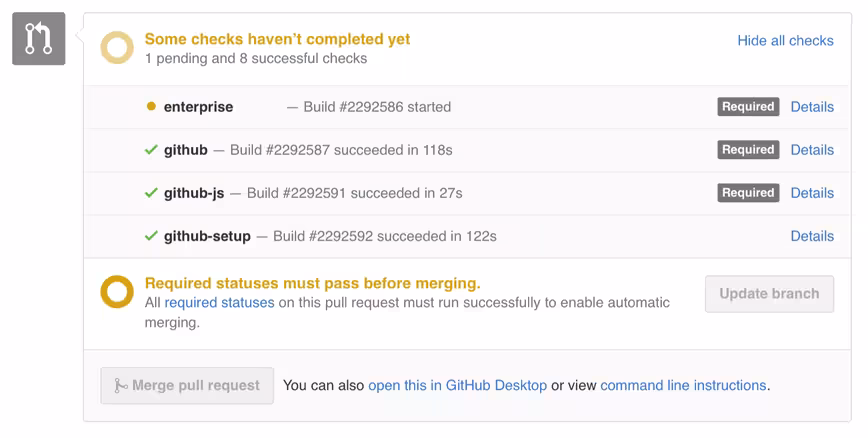The width and height of the screenshot is (868, 438).
Task: View command line instructions
Action: 683,385
